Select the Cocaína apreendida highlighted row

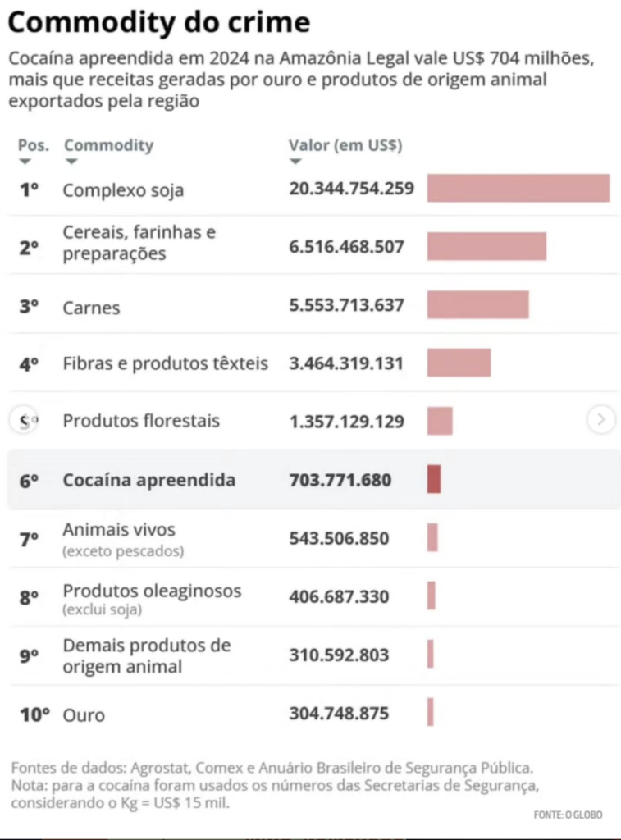pos(314,479)
